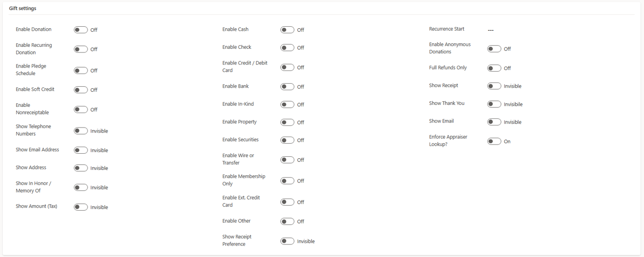Viewport: 644px width, 257px height.
Task: Toggle Enable Wire or Transfer
Action: coord(287,160)
